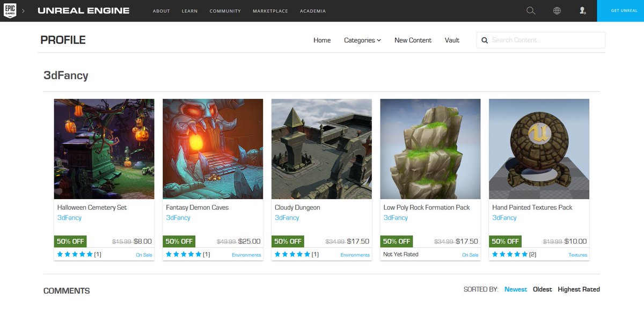Open the Vault page
This screenshot has height=315, width=644.
pyautogui.click(x=452, y=40)
